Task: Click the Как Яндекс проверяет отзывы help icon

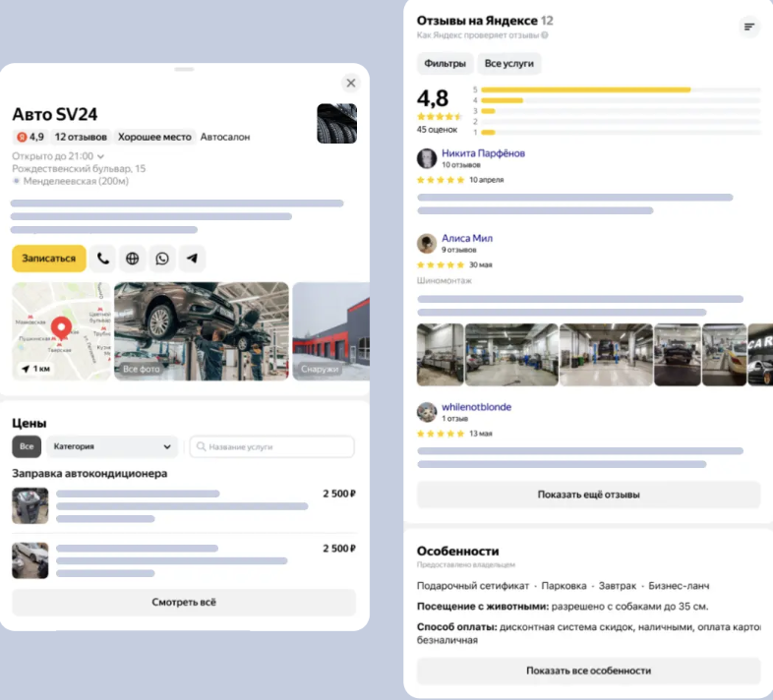Action: [545, 35]
